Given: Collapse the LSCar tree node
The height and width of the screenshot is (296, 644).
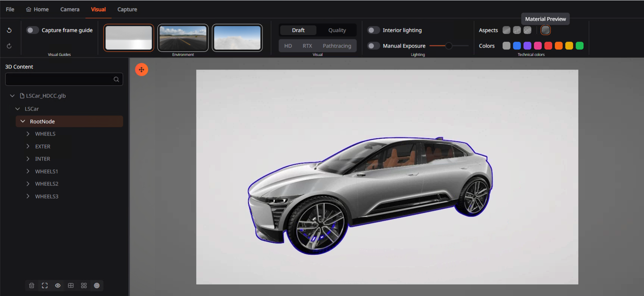Looking at the screenshot, I should [x=18, y=109].
